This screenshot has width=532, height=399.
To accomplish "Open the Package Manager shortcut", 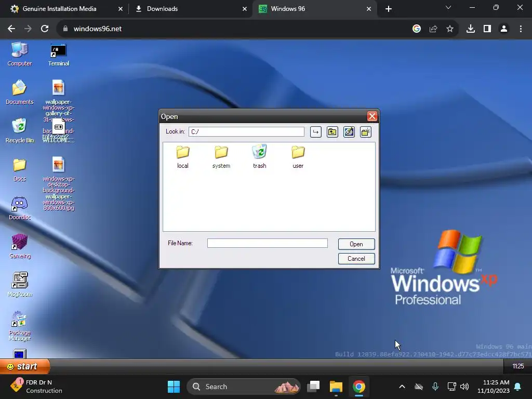I will click(x=19, y=326).
